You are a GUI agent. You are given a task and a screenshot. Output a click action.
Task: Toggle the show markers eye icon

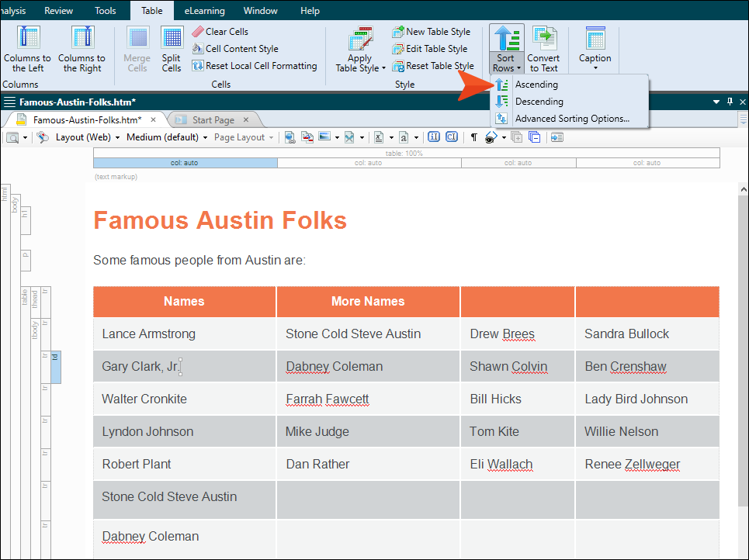pos(491,138)
